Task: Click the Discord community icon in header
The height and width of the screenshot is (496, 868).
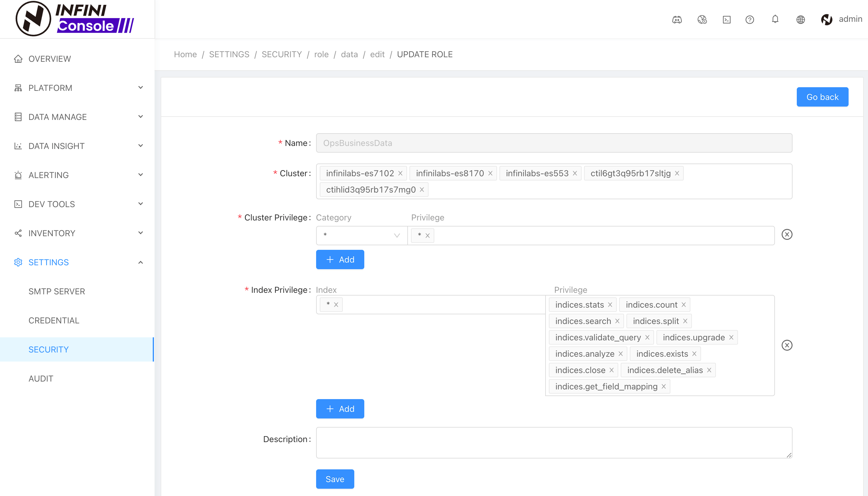Action: tap(677, 19)
